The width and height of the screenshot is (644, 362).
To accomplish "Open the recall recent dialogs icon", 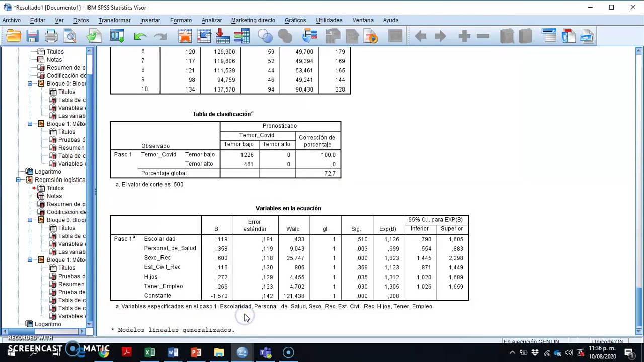I will pyautogui.click(x=117, y=36).
